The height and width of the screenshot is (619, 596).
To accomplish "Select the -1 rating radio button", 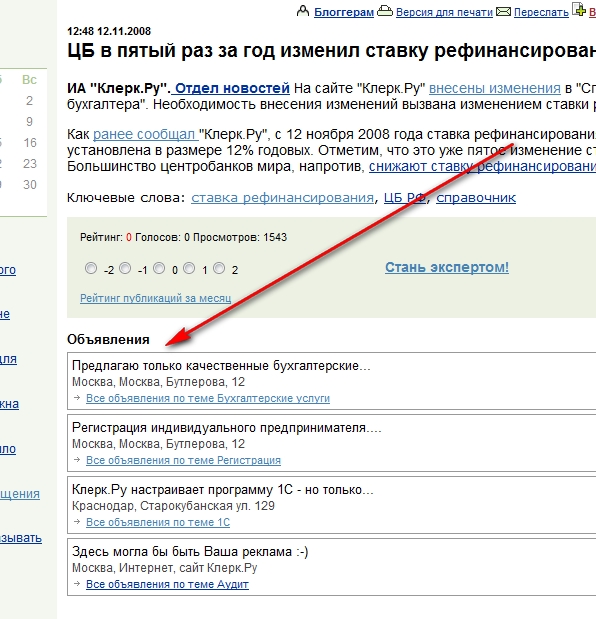I will [125, 268].
